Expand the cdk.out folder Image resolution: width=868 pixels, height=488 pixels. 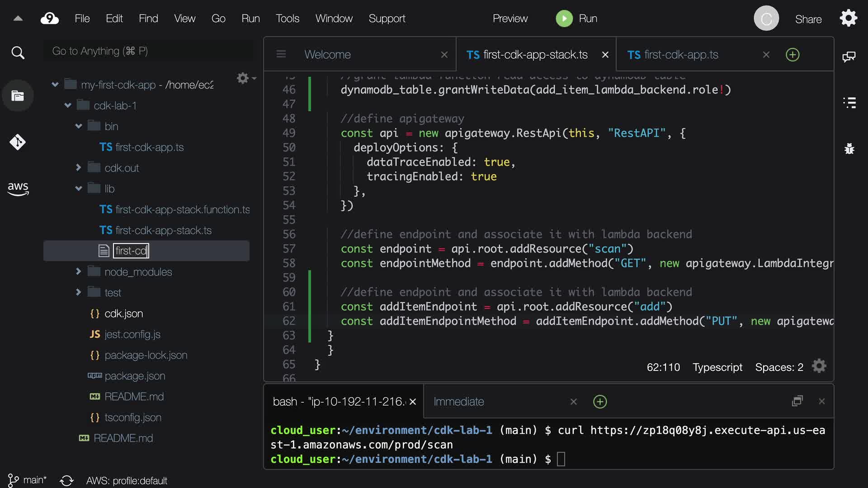coord(78,168)
